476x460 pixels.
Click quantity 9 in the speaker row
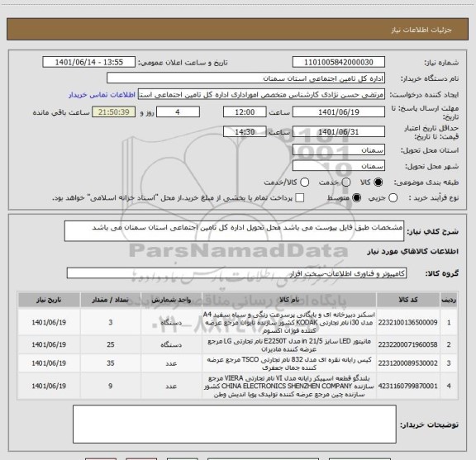[x=111, y=386]
